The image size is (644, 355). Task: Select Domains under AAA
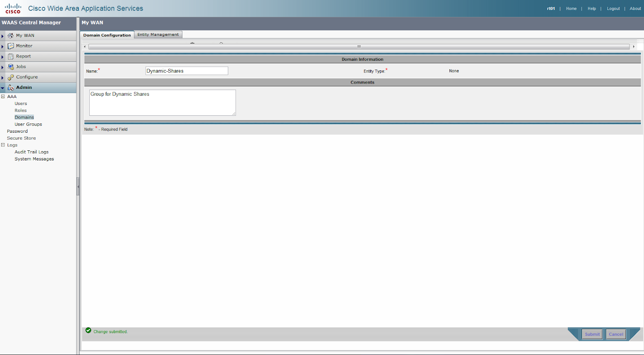point(24,117)
